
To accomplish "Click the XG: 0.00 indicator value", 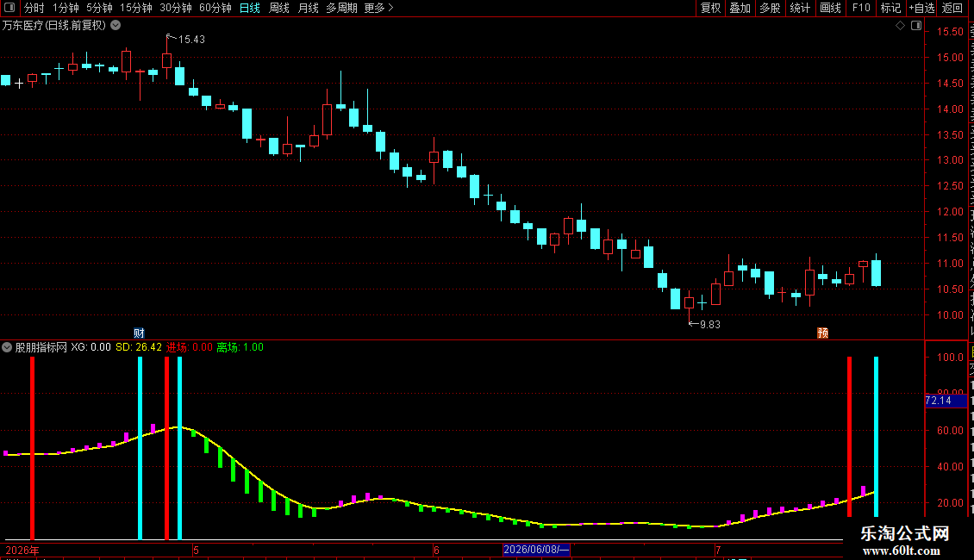I will [x=91, y=348].
